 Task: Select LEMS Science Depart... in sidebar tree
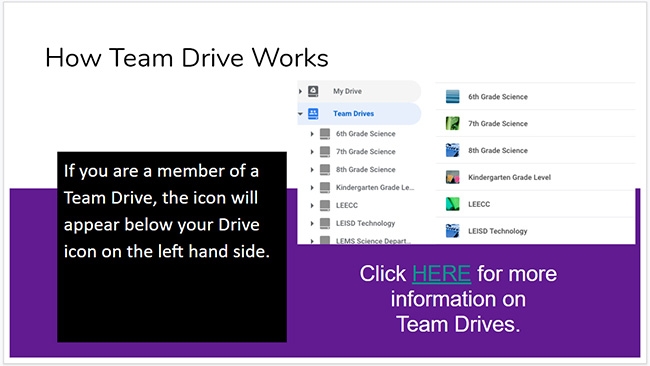373,240
